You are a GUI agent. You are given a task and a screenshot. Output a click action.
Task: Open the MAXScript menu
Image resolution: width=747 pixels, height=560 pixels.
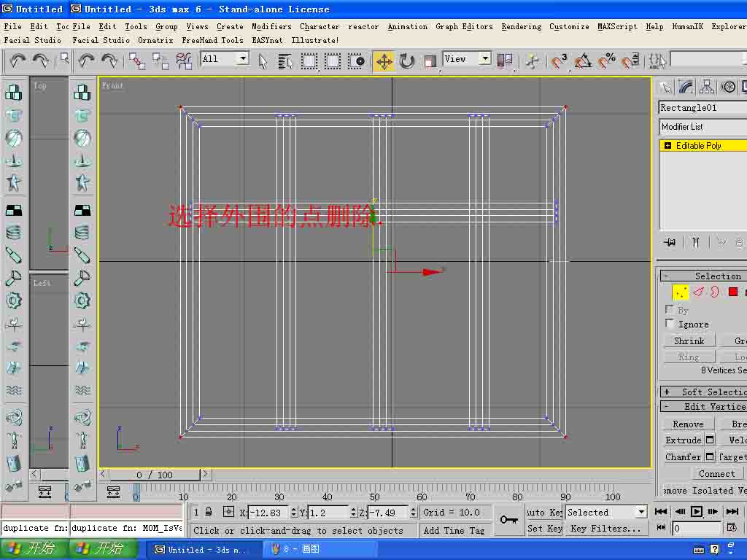click(x=617, y=27)
